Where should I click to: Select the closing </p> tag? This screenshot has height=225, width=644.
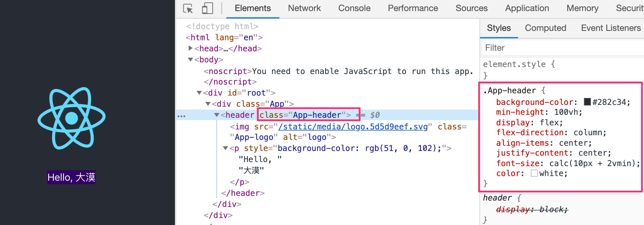(239, 182)
